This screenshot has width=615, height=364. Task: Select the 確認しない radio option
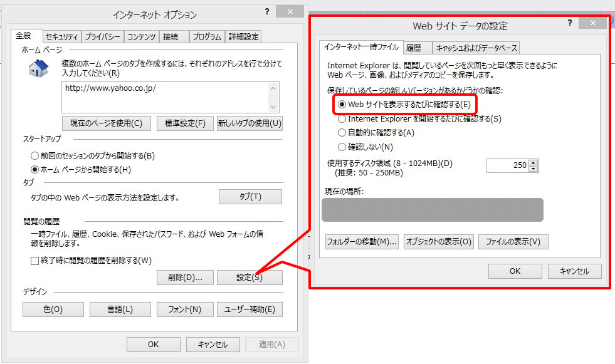click(342, 147)
